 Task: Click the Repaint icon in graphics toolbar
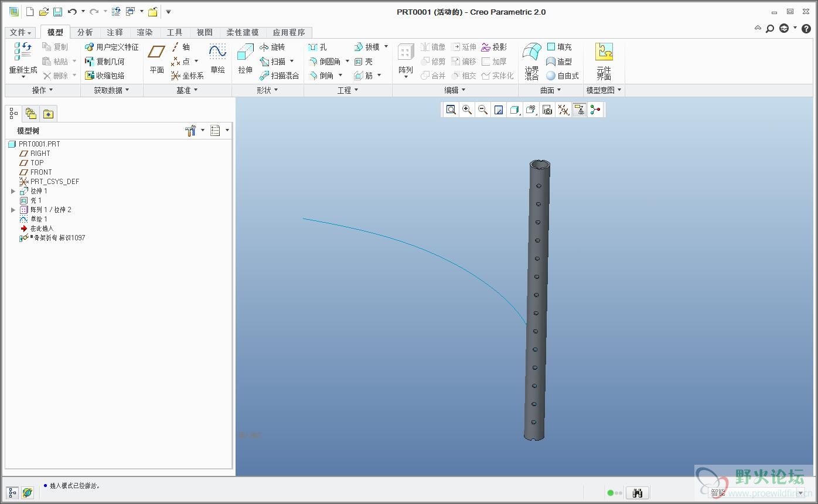tap(499, 110)
